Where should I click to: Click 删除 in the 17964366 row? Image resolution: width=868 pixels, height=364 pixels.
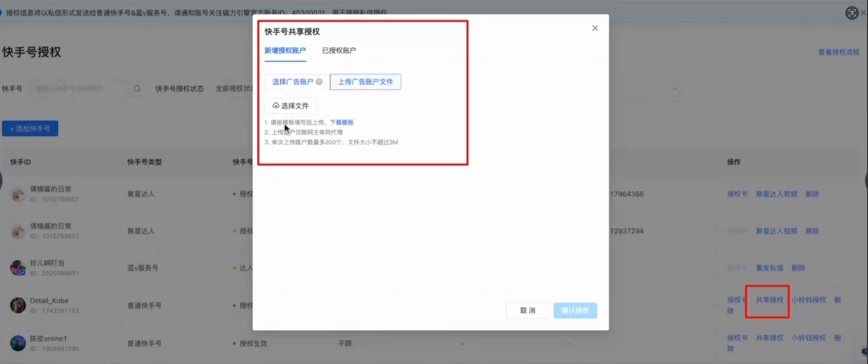tap(812, 194)
